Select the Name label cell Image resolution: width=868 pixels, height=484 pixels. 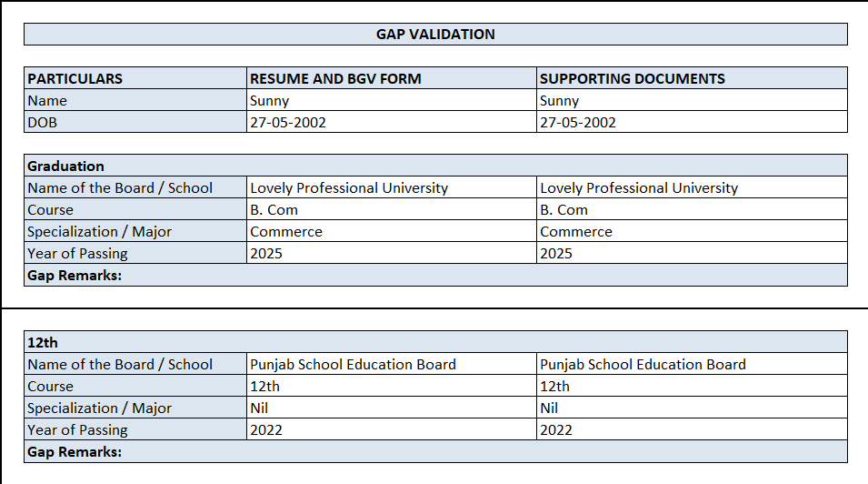[47, 101]
